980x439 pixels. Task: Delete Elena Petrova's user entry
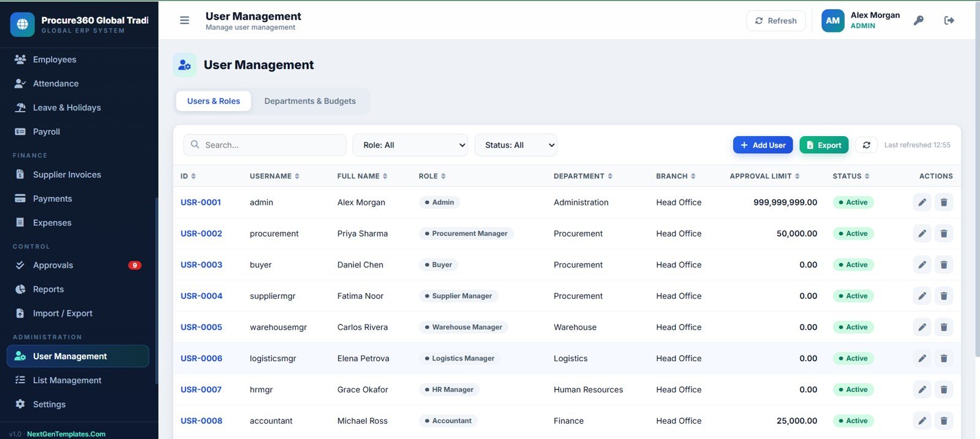(944, 359)
